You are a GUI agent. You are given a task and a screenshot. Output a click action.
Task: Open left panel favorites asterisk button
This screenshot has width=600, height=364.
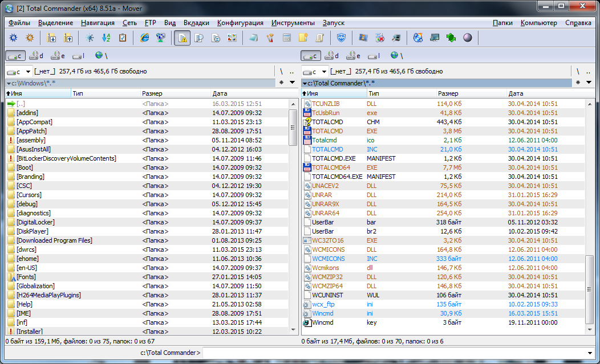tap(281, 83)
